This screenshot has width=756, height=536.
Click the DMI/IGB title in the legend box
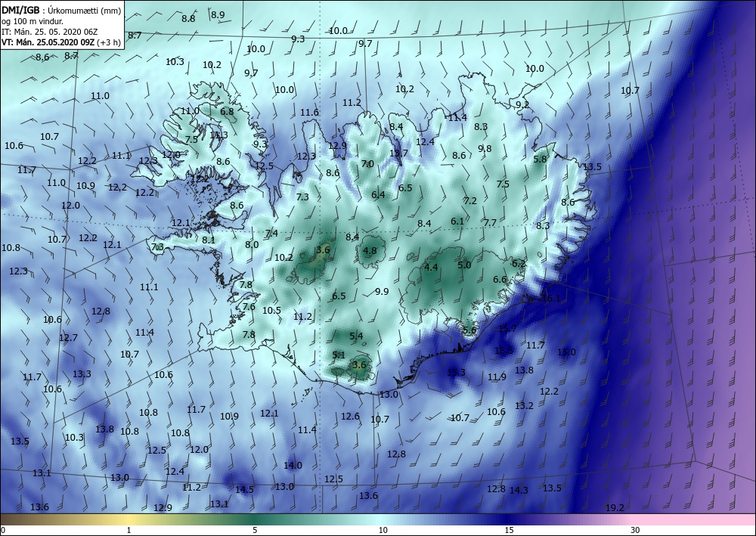point(20,11)
